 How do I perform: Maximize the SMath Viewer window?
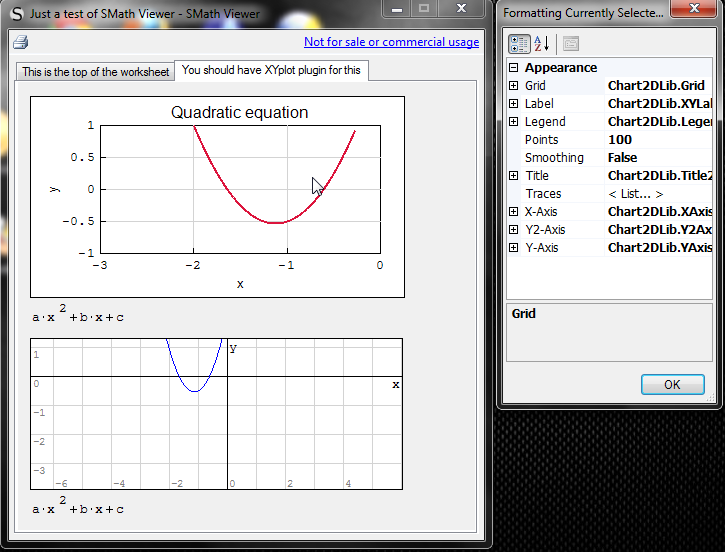coord(424,9)
